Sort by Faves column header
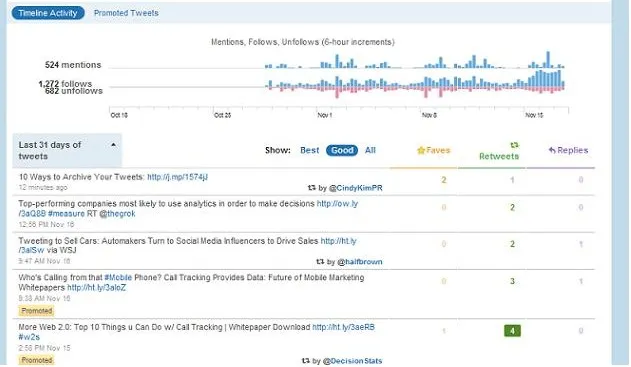 tap(434, 150)
